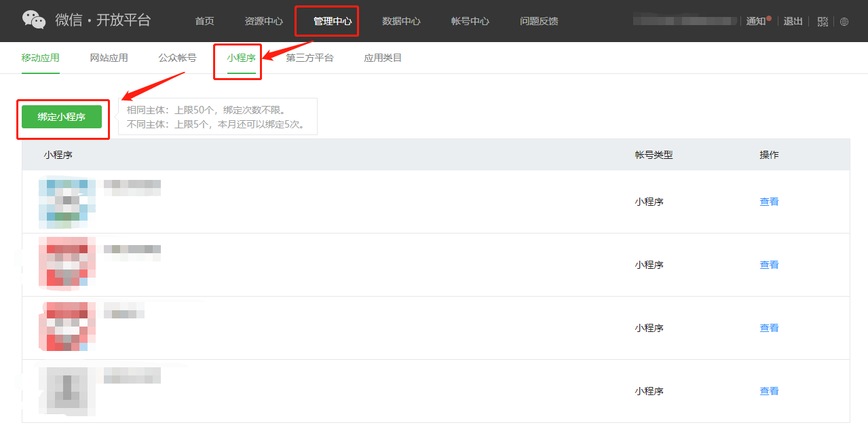Open 资源中心 in top navigation

click(x=263, y=21)
